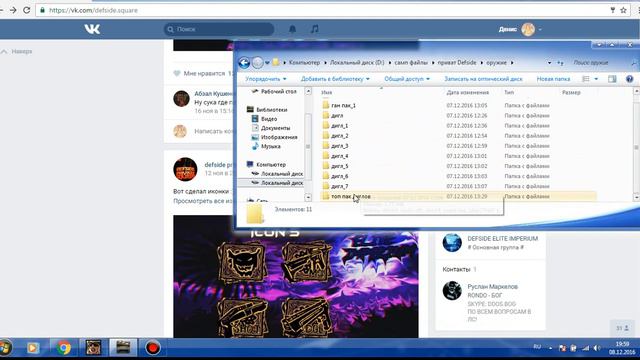Select the ган пак_1 folder
Screen dimensions: 640x360
coord(343,105)
